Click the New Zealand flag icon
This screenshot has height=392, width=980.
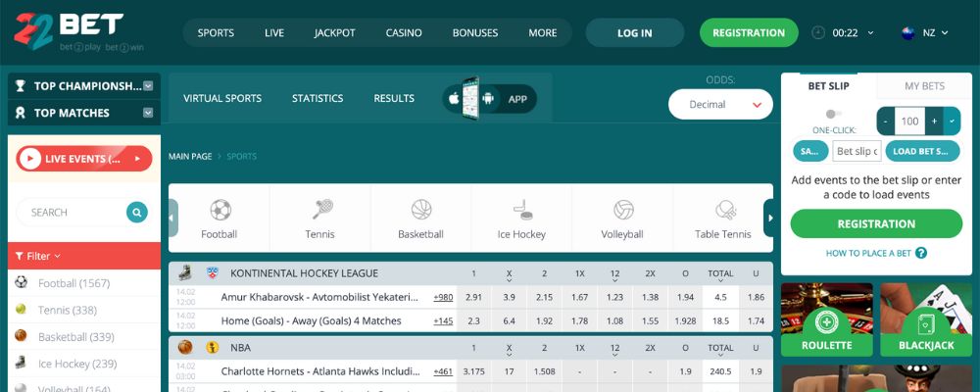pyautogui.click(x=907, y=32)
